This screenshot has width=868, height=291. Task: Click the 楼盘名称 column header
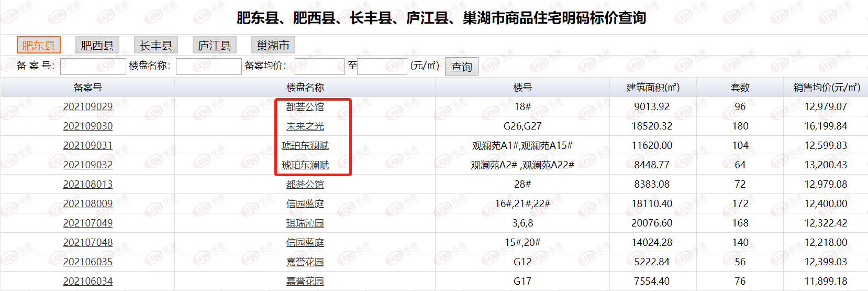pyautogui.click(x=305, y=87)
